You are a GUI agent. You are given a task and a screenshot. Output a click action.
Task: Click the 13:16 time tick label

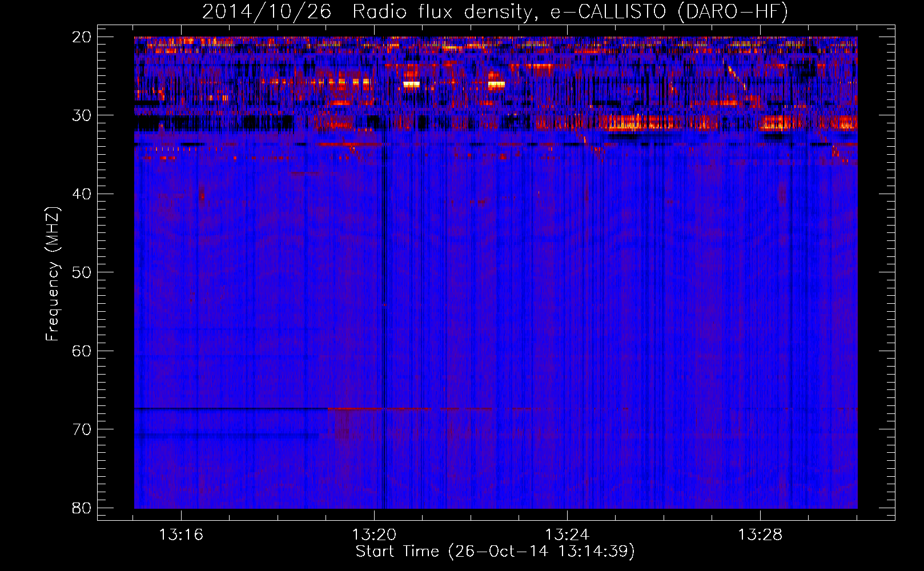pos(181,535)
